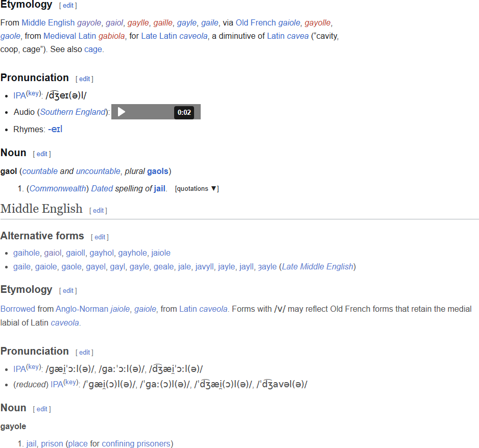Open the Commonwealth label link
479x448 pixels.
click(x=58, y=189)
